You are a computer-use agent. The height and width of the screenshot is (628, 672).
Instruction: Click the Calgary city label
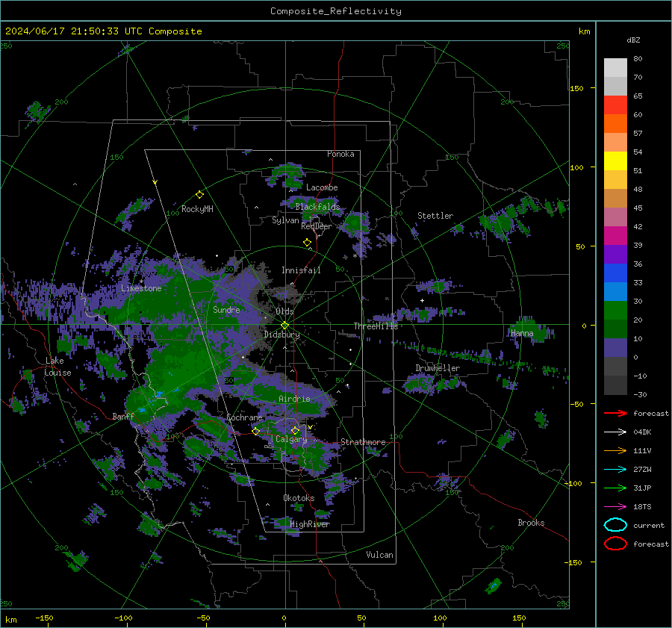[291, 439]
